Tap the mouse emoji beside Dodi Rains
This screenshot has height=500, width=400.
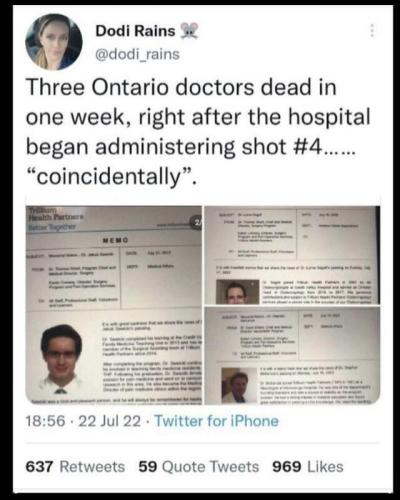189,31
